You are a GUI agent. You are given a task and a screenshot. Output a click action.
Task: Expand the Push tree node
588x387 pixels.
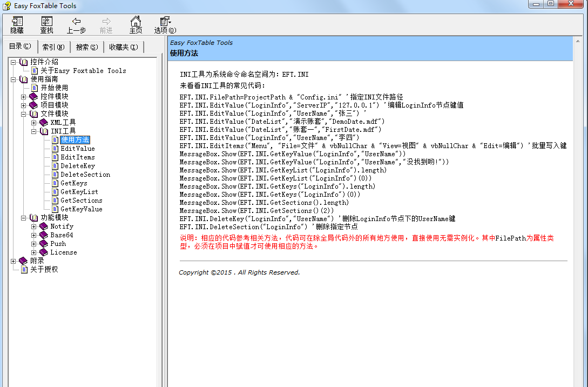(x=33, y=244)
